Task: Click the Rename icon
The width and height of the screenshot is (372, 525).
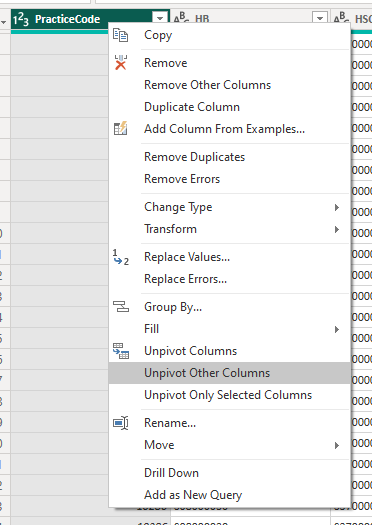Action: pyautogui.click(x=121, y=423)
